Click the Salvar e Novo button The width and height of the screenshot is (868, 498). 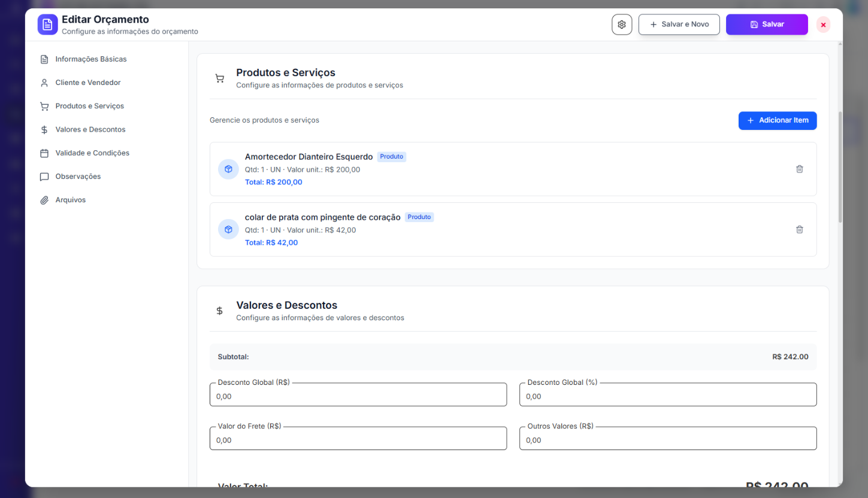click(679, 25)
